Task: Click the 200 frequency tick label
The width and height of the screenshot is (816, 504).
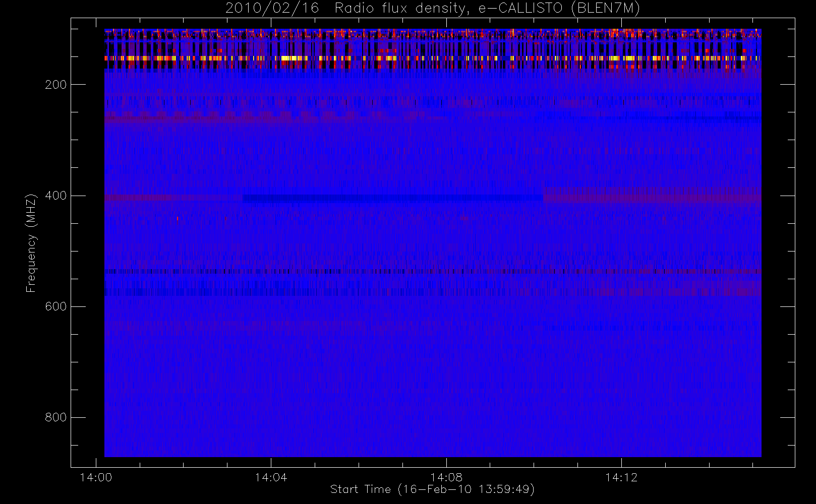Action: click(55, 85)
